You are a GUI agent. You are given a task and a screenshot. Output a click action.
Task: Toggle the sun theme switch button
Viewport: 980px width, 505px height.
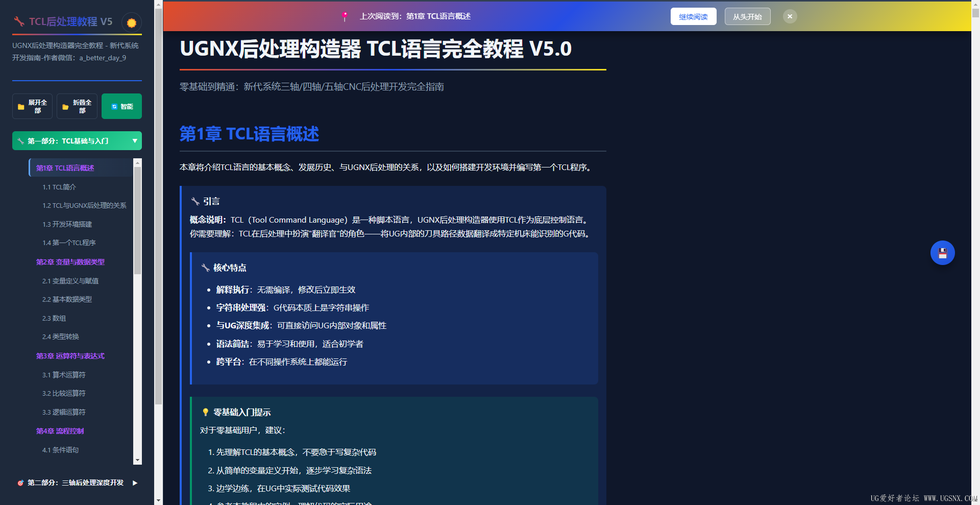[132, 22]
